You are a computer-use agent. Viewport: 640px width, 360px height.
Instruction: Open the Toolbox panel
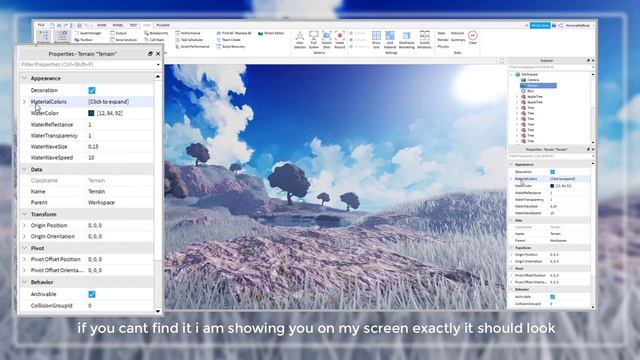point(84,40)
